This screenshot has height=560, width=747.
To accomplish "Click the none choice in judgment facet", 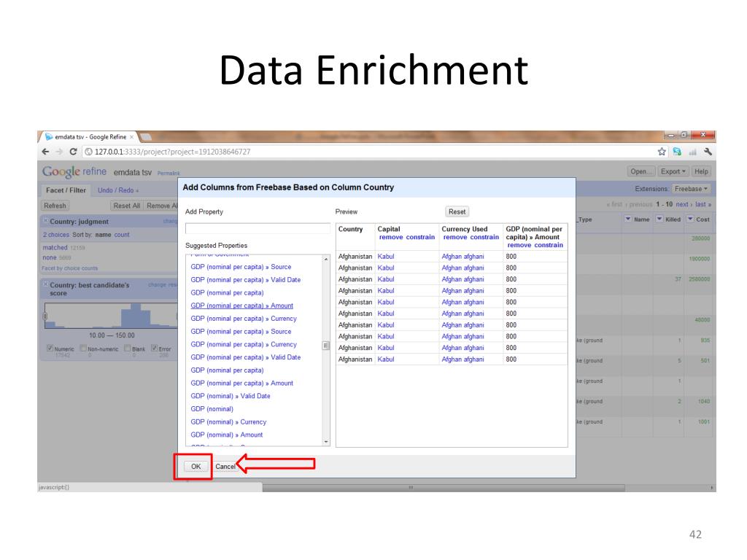I will tap(50, 257).
